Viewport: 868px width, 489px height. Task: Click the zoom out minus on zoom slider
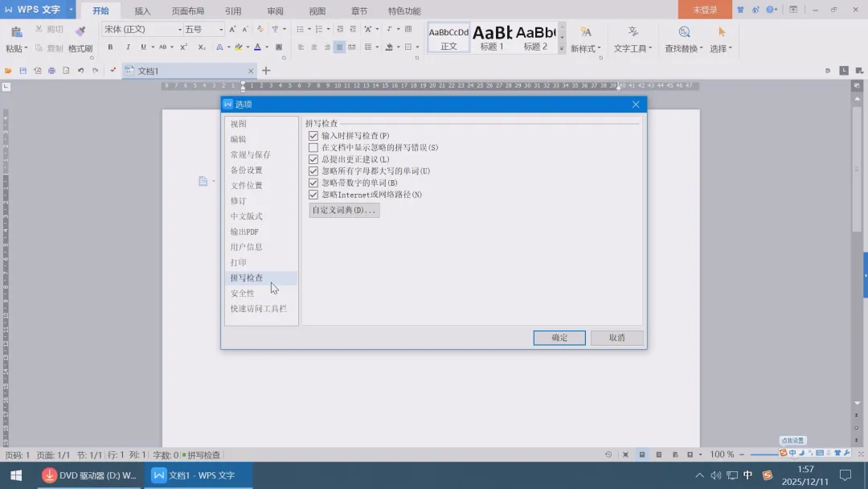(742, 454)
